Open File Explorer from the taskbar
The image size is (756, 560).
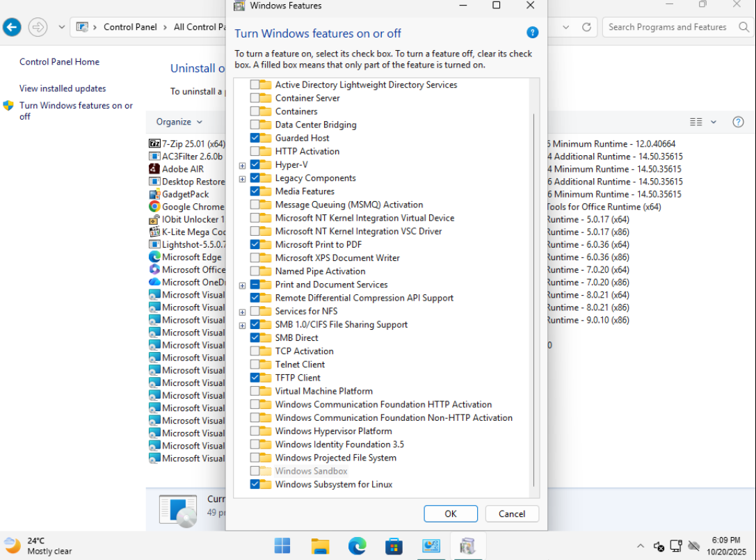(x=320, y=545)
